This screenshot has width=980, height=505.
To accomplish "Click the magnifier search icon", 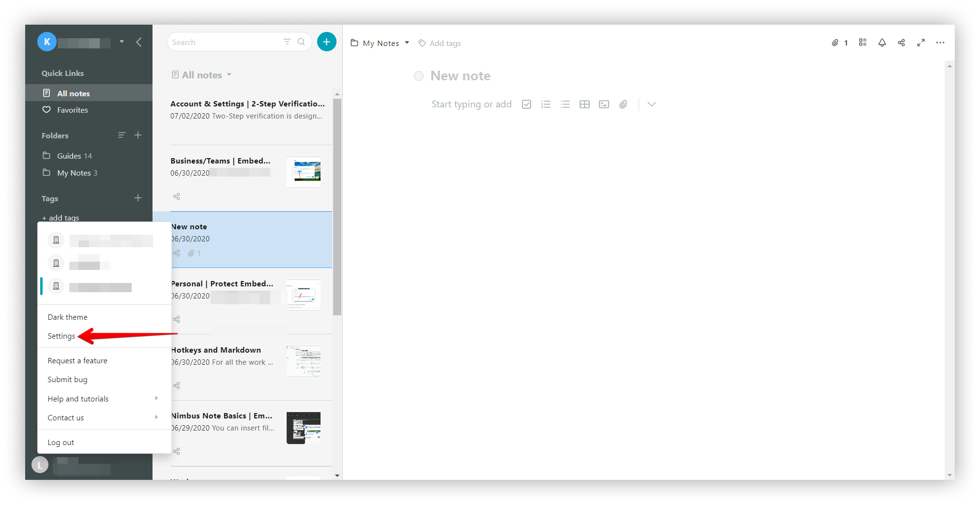I will click(301, 42).
